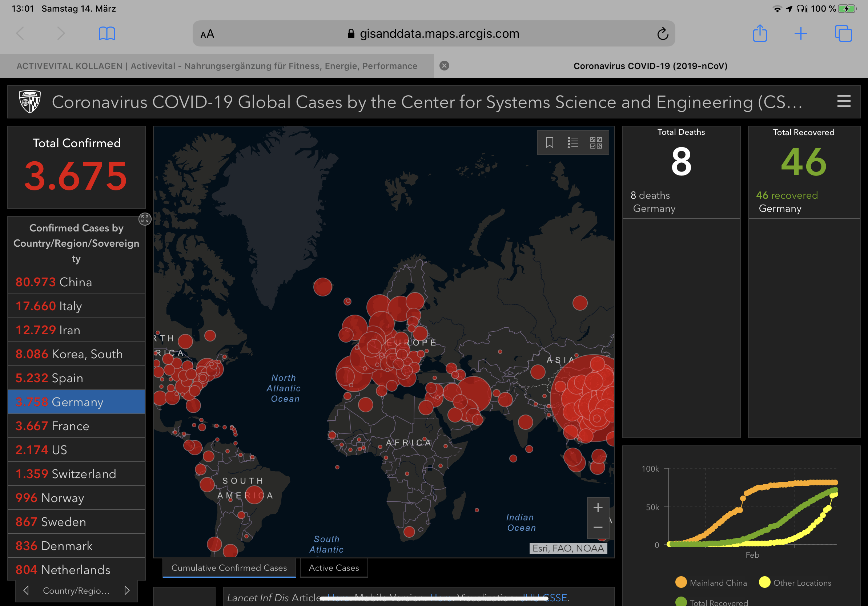Open map bookmarks icon
This screenshot has height=606, width=868.
[549, 142]
